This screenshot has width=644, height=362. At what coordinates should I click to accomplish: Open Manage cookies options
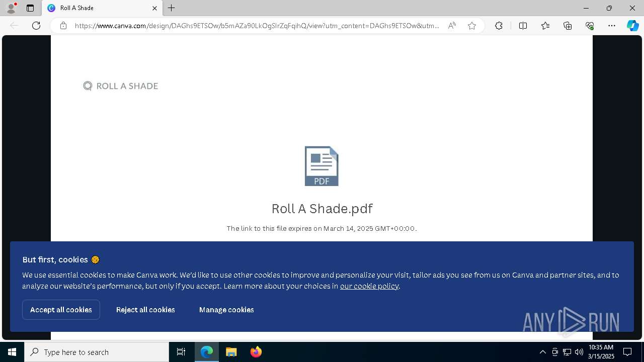coord(226,310)
